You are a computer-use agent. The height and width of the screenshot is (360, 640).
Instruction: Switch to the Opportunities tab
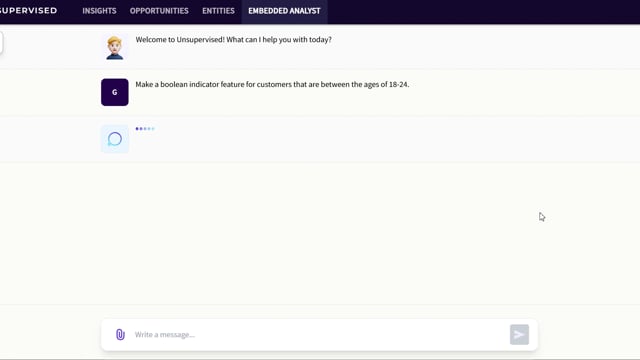click(159, 11)
